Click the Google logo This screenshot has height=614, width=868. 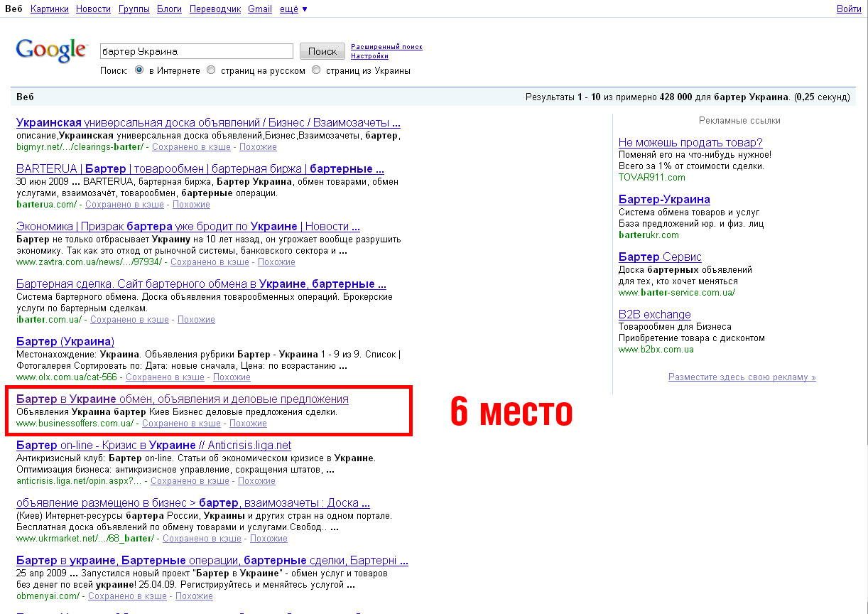50,50
